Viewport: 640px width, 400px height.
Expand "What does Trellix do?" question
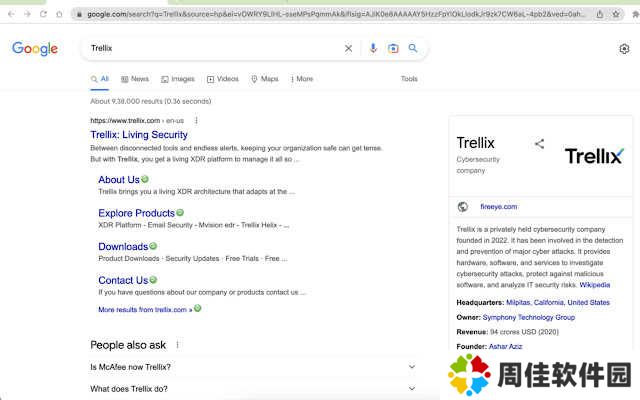click(x=411, y=389)
